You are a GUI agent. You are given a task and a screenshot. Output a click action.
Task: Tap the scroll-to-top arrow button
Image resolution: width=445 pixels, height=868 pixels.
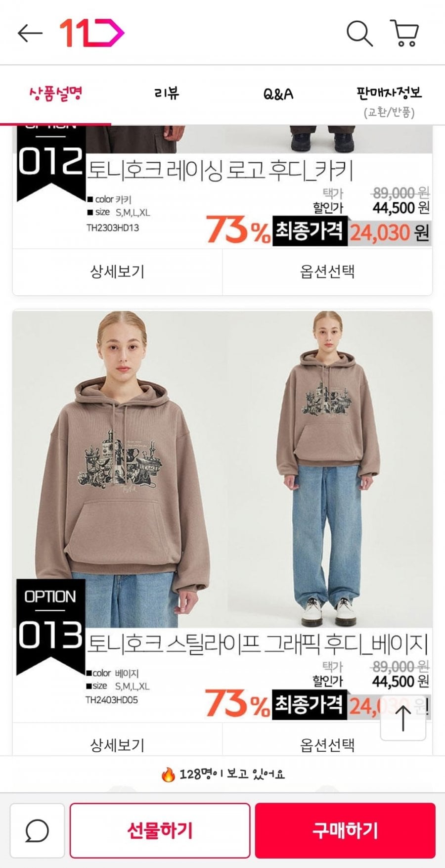pos(403,718)
